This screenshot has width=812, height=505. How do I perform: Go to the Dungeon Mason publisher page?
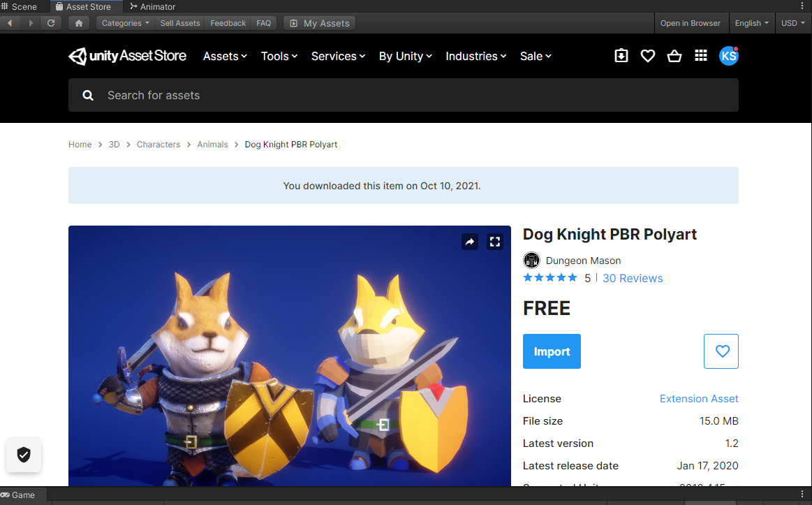(x=583, y=261)
